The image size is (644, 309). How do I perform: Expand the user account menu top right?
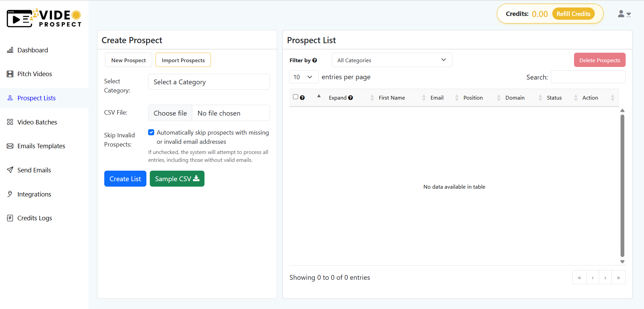click(624, 14)
